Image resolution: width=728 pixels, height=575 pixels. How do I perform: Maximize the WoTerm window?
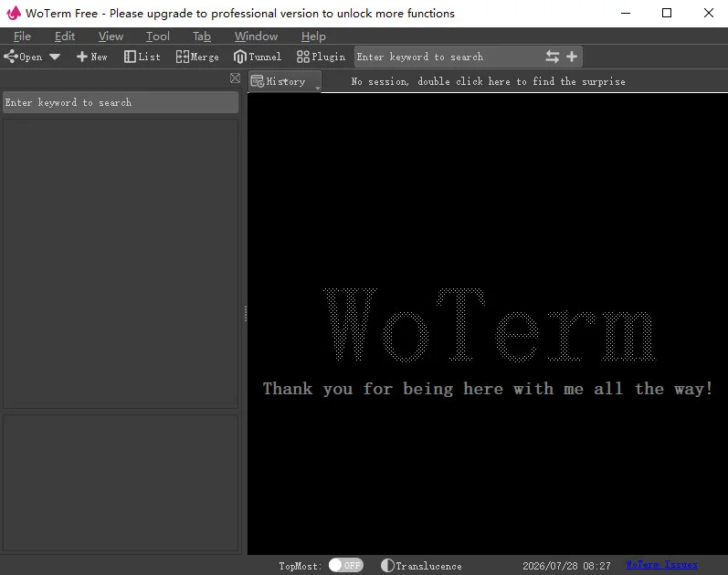coord(667,13)
